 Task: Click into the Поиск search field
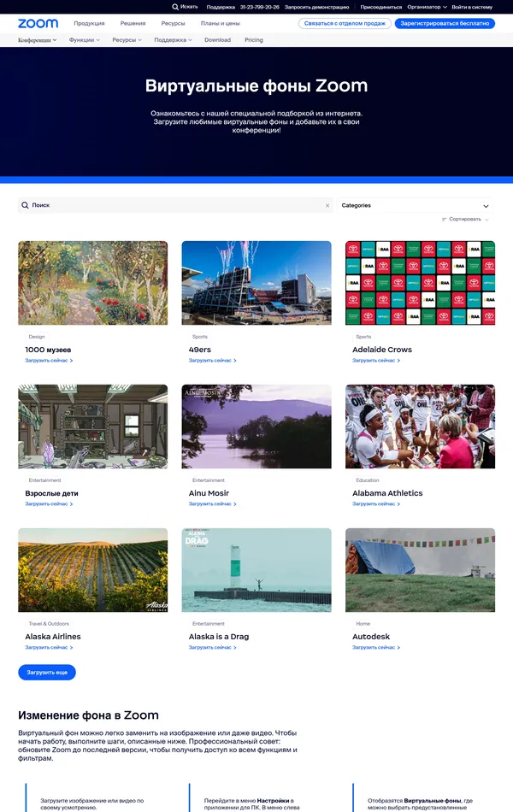pos(175,205)
